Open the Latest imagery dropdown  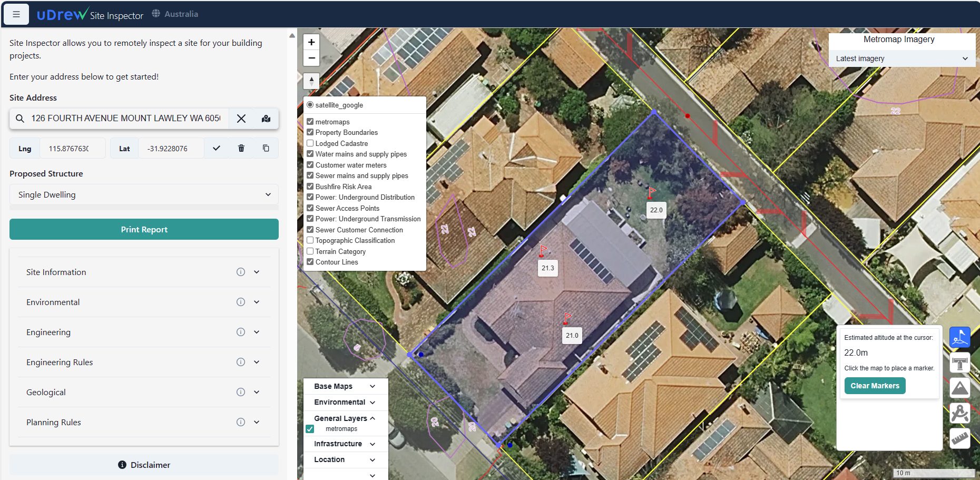click(901, 58)
